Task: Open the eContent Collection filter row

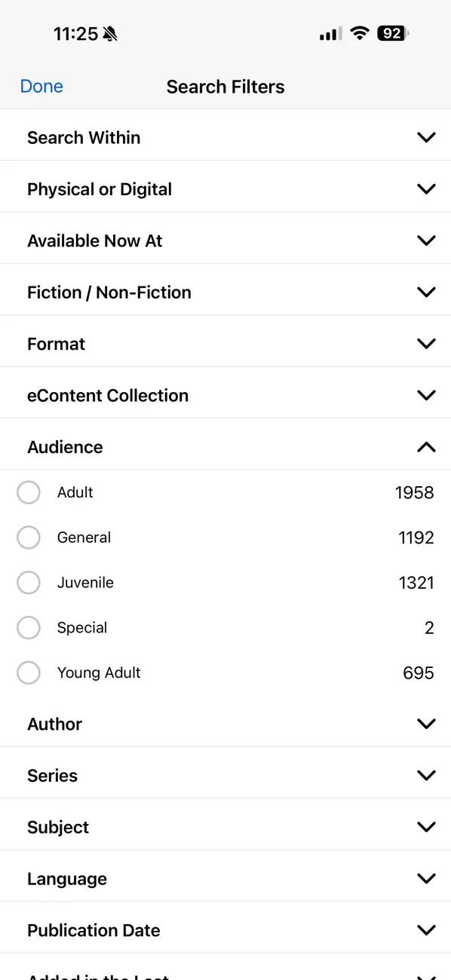Action: click(226, 396)
